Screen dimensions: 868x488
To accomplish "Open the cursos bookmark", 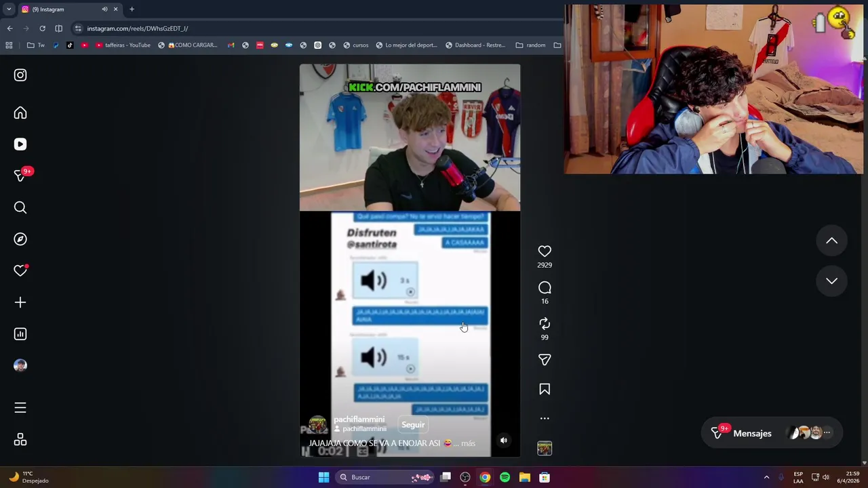I will pos(356,45).
